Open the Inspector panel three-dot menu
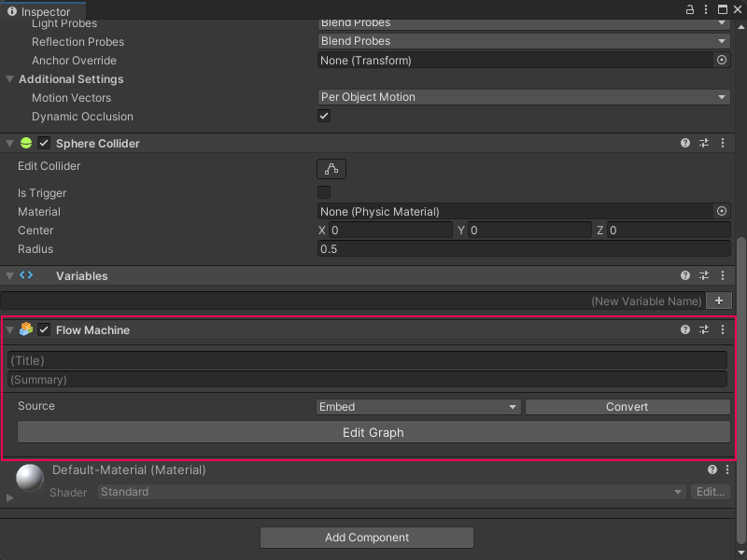Image resolution: width=747 pixels, height=560 pixels. 707,9
